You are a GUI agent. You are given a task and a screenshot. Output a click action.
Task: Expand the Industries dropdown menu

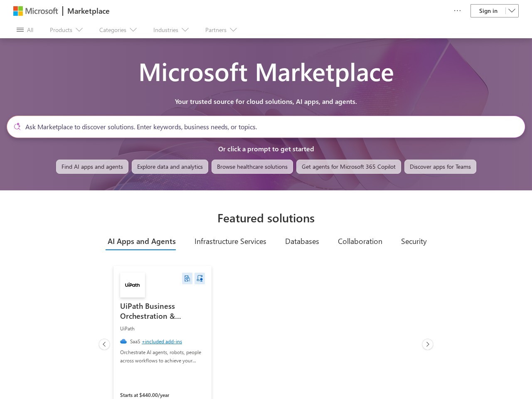pyautogui.click(x=171, y=30)
